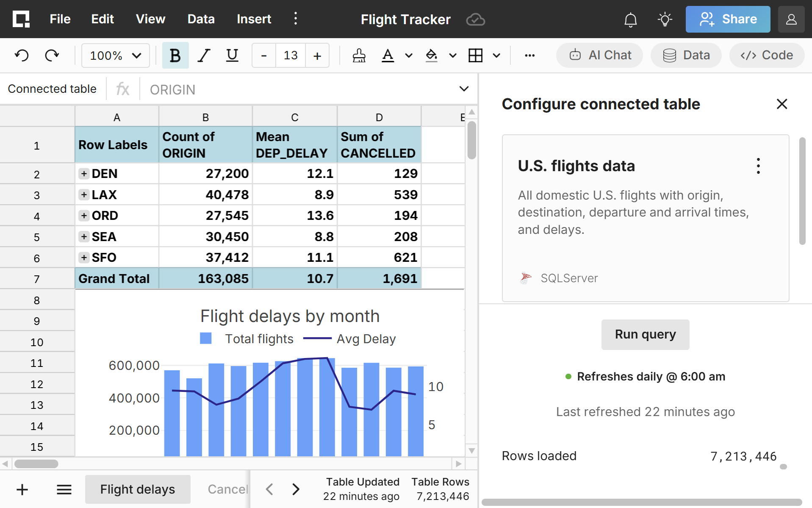
Task: Click the Share button
Action: coord(728,19)
